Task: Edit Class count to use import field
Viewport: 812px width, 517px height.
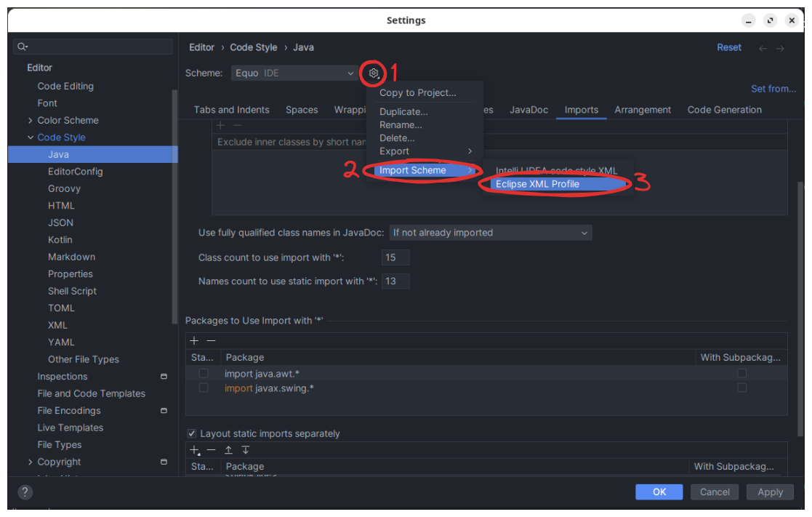Action: pos(395,257)
